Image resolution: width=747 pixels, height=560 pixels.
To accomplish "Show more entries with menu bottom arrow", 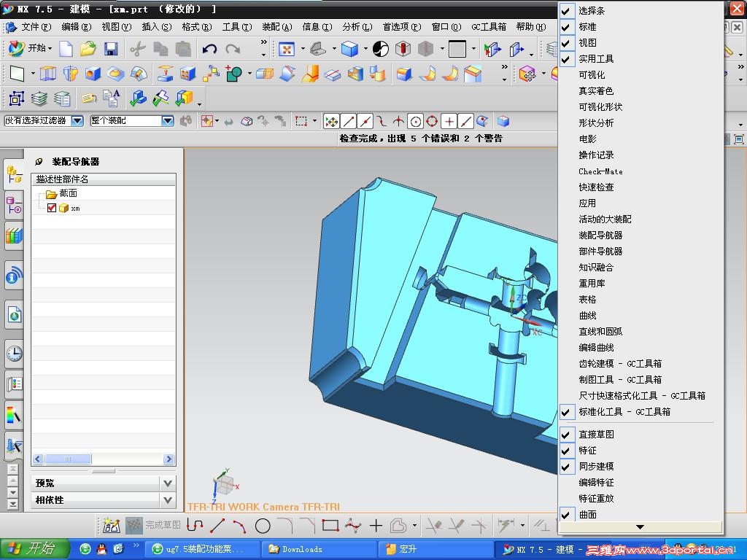I will pyautogui.click(x=640, y=527).
